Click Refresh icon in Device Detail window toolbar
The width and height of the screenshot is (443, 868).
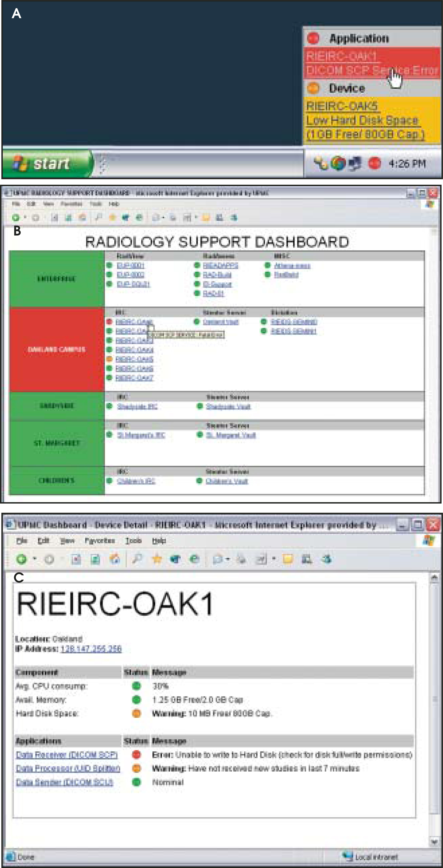click(95, 559)
